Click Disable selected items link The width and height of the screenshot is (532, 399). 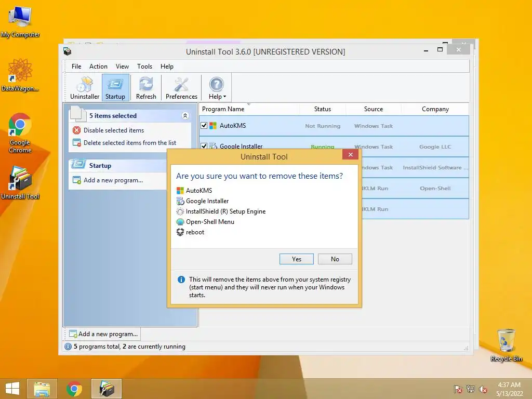[x=114, y=130]
